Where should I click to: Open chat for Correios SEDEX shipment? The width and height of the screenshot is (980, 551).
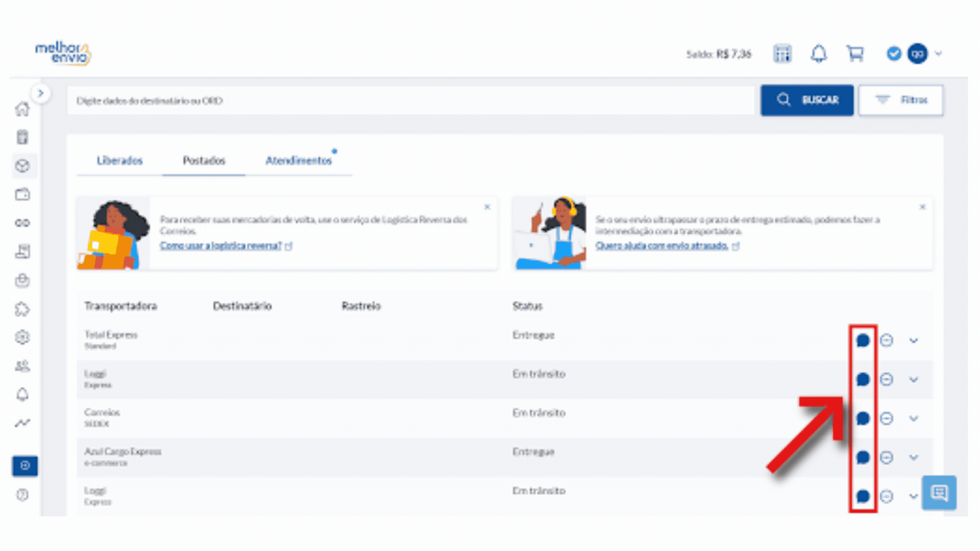click(x=863, y=418)
